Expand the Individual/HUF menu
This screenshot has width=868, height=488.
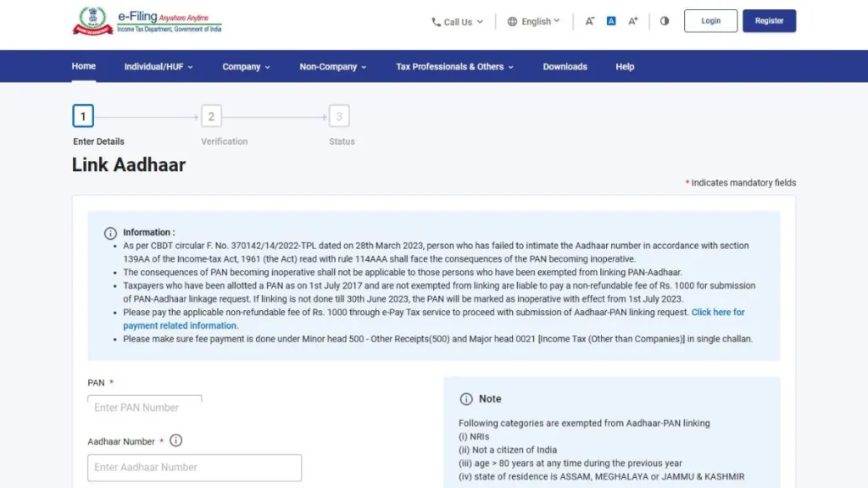(x=158, y=66)
